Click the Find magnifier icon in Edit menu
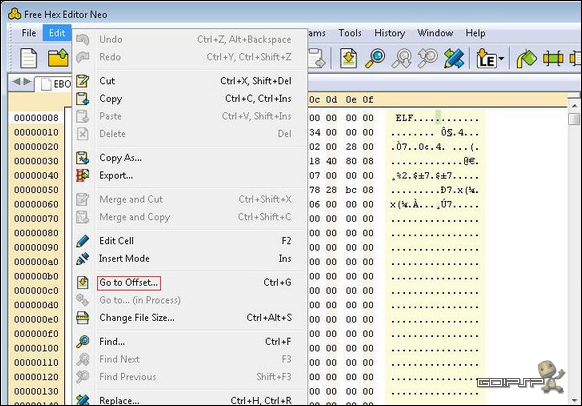The image size is (582, 406). click(x=82, y=341)
